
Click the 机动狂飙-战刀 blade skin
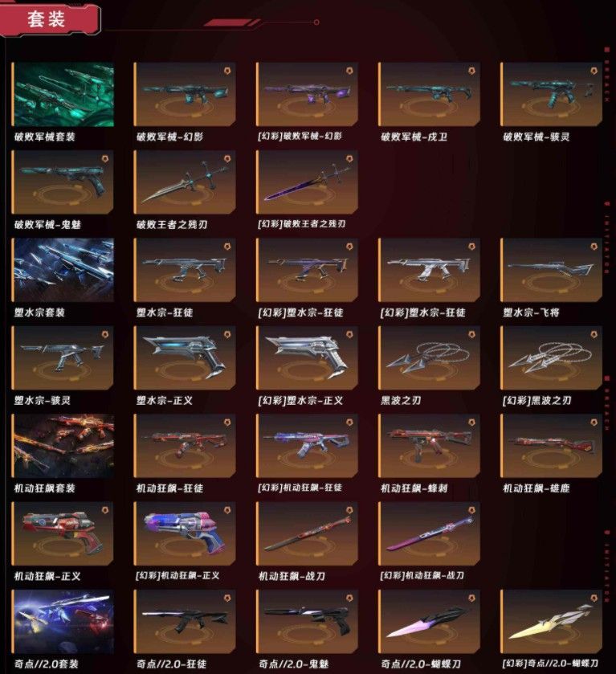(x=307, y=533)
